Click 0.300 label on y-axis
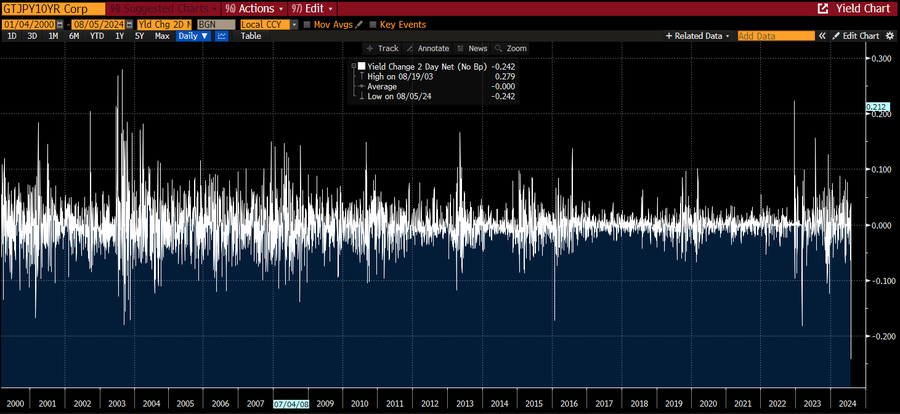This screenshot has width=900, height=414. (x=880, y=59)
